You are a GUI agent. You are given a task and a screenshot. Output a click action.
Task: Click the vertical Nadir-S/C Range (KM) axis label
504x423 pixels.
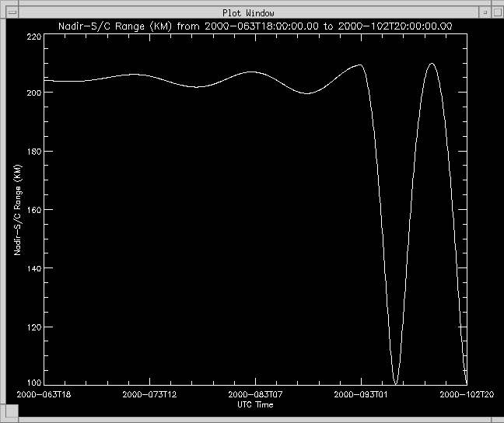(16, 210)
